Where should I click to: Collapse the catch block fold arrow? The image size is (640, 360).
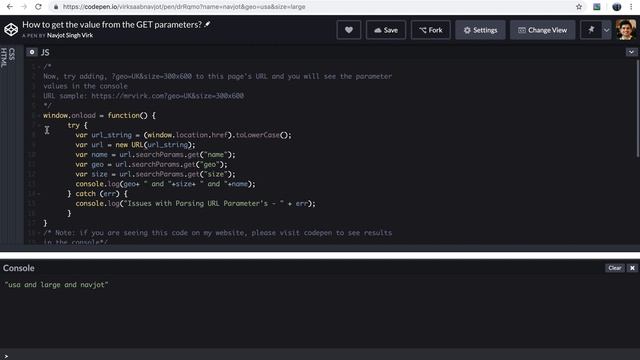click(x=39, y=194)
